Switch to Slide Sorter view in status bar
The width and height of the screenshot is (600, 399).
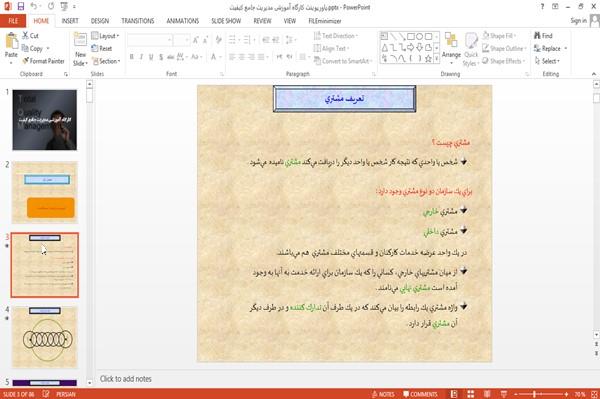pyautogui.click(x=470, y=394)
